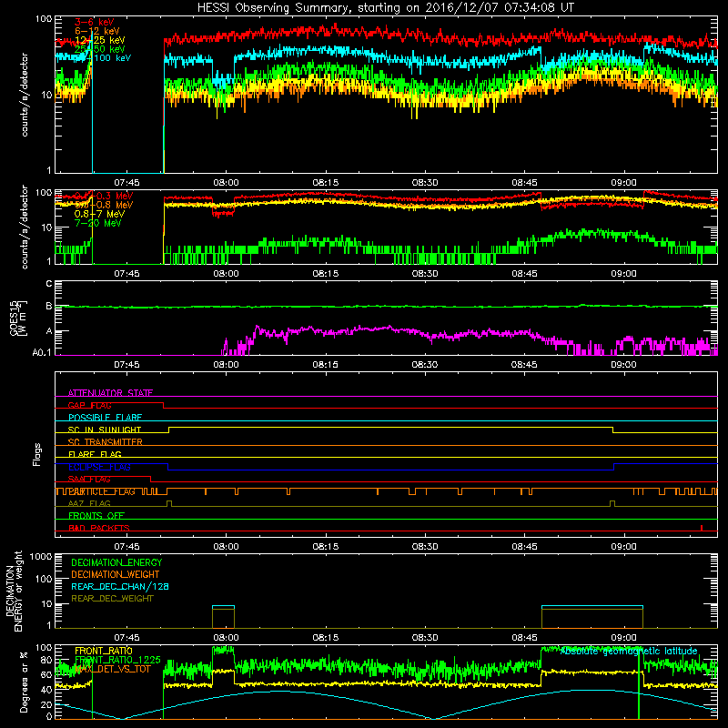Click the '0.8-7 MeV' legend label

point(100,214)
